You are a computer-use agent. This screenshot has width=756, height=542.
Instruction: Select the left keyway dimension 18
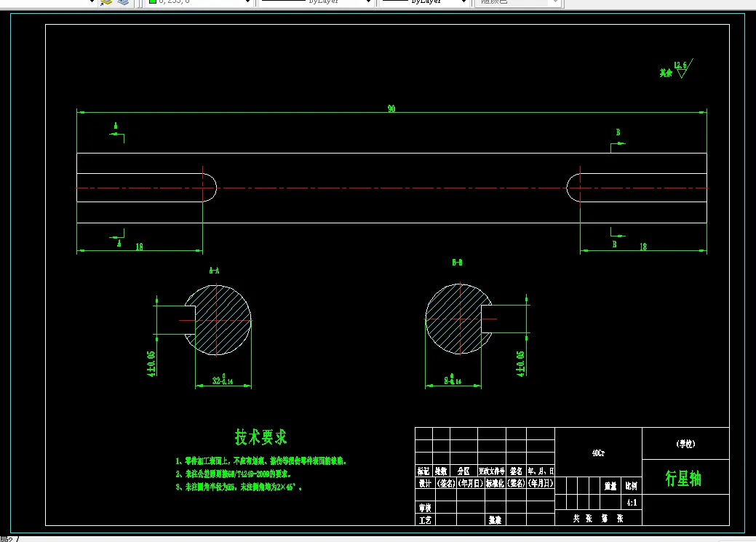coord(139,247)
